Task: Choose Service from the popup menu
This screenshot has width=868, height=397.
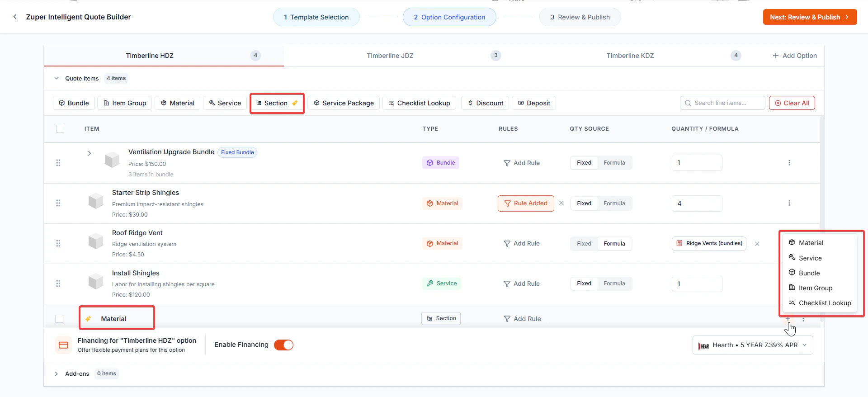Action: pos(820,258)
